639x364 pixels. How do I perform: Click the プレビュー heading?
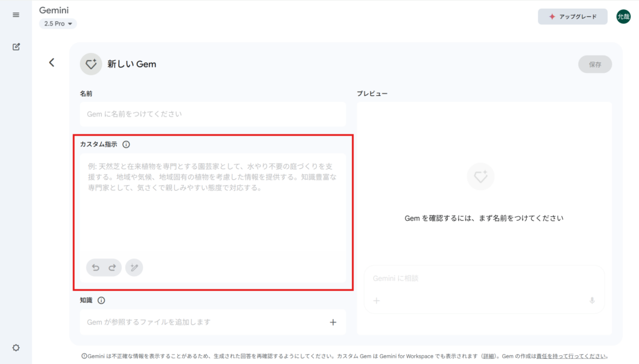tap(372, 93)
